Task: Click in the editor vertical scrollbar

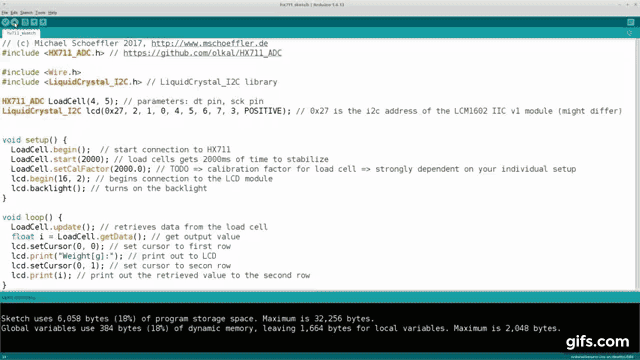Action: pos(637,163)
